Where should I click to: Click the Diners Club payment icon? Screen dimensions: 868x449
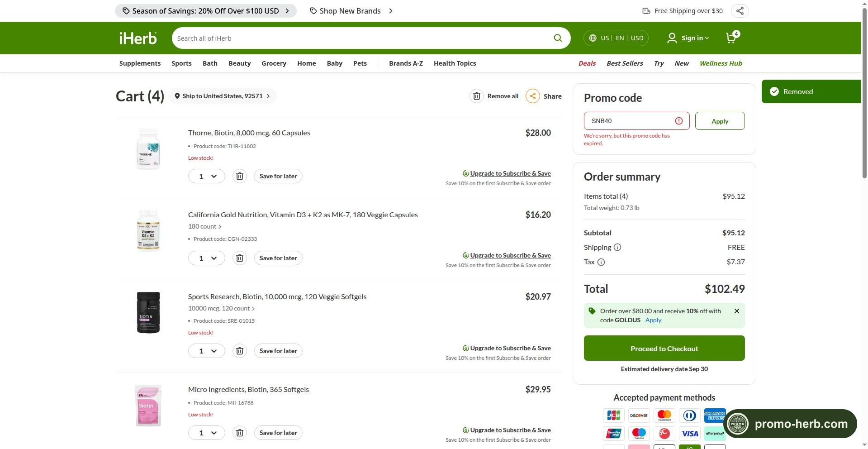(x=690, y=416)
